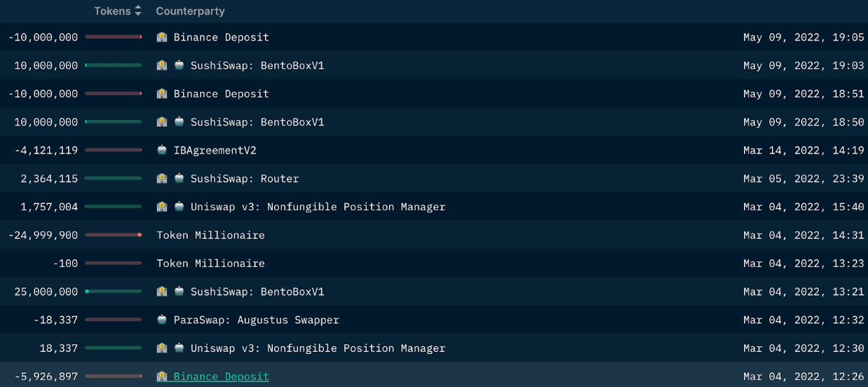The height and width of the screenshot is (387, 868).
Task: Open Token Millionaire counterparty for -100 transfer
Action: 210,264
